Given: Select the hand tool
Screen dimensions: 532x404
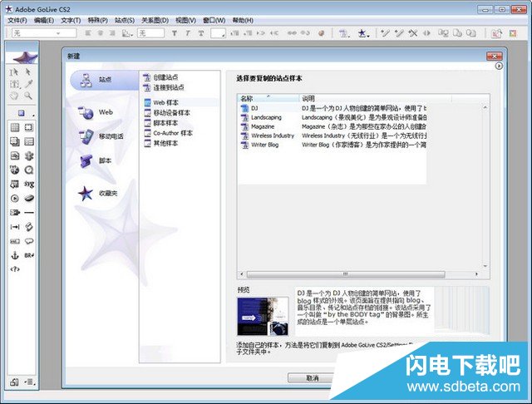Looking at the screenshot, I should pos(14,96).
